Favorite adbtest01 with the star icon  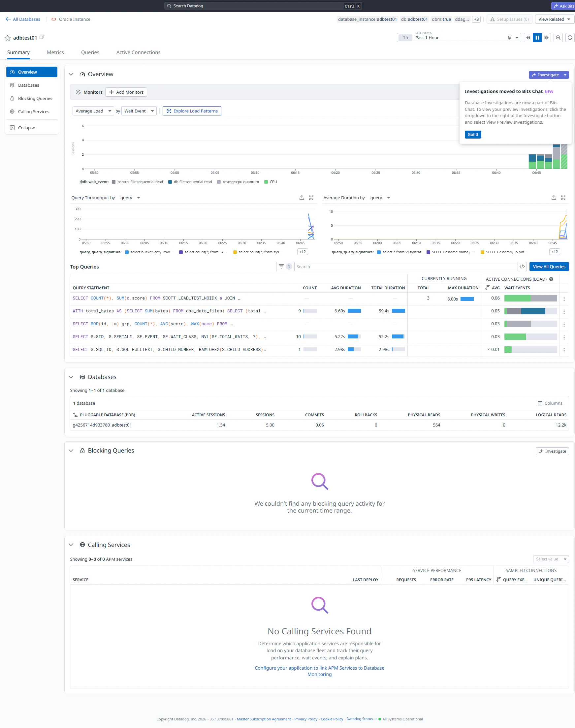point(7,38)
